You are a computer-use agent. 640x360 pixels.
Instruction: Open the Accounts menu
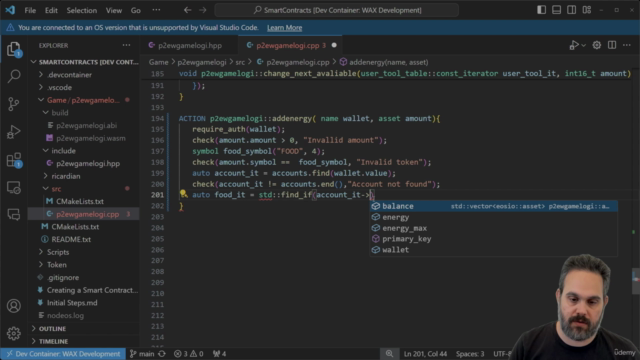pyautogui.click(x=14, y=306)
